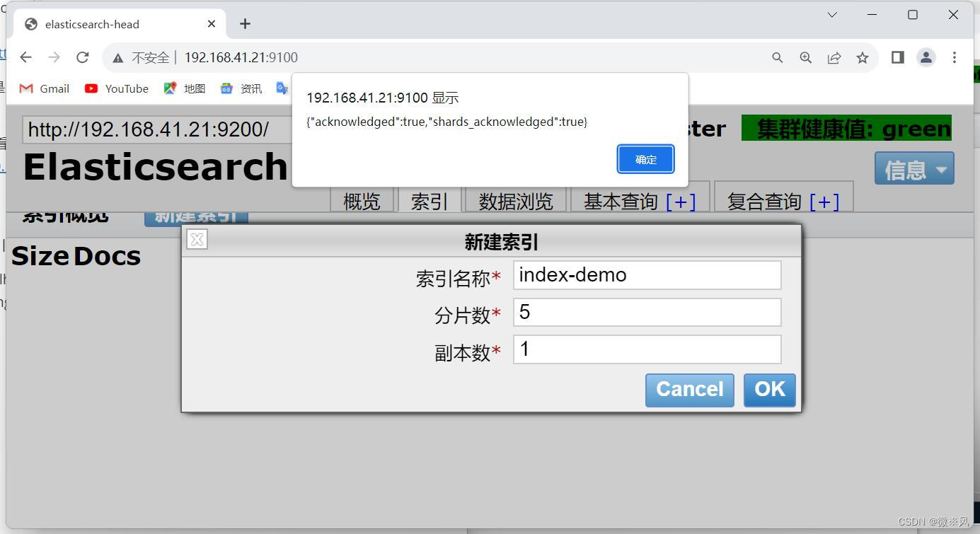The width and height of the screenshot is (980, 534).
Task: Click the Size column header
Action: (x=40, y=256)
